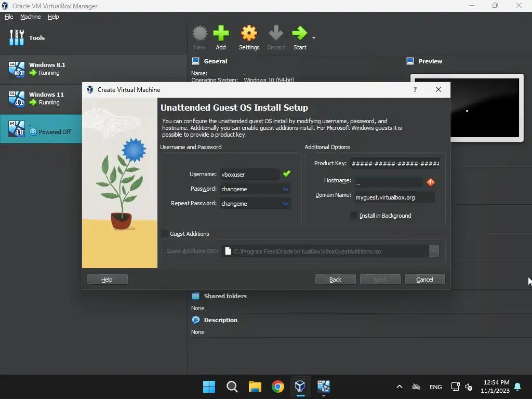Show hidden system tray icons
This screenshot has width=532, height=399.
pyautogui.click(x=400, y=387)
